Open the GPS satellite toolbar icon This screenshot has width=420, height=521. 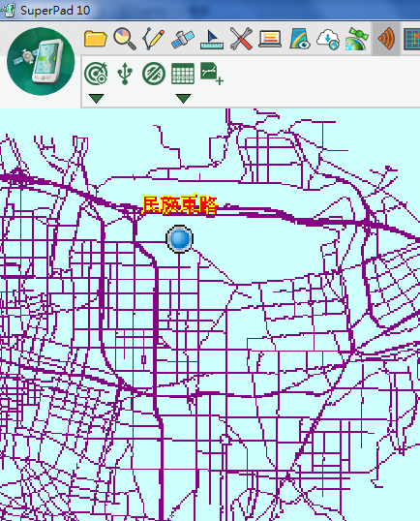click(x=183, y=39)
